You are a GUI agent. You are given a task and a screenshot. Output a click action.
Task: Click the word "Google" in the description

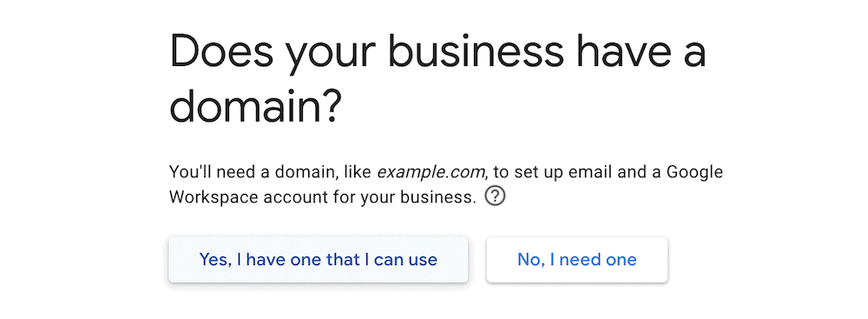pyautogui.click(x=694, y=172)
